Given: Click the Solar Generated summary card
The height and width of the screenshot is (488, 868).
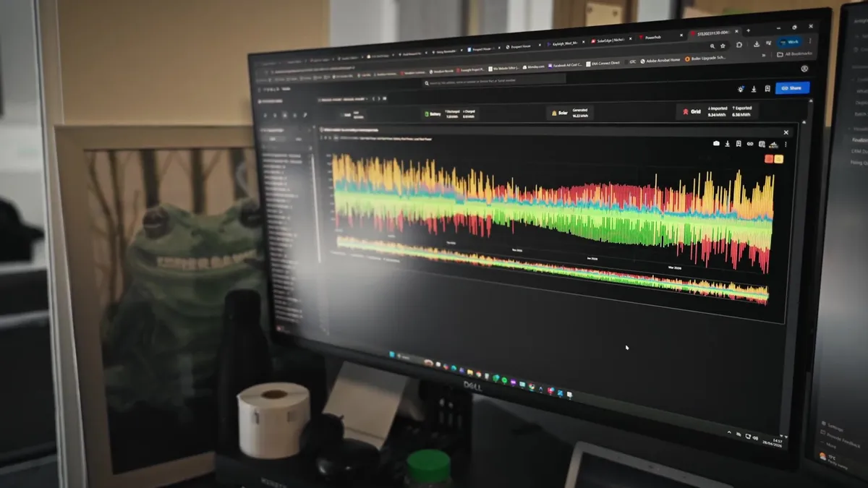Looking at the screenshot, I should 571,113.
